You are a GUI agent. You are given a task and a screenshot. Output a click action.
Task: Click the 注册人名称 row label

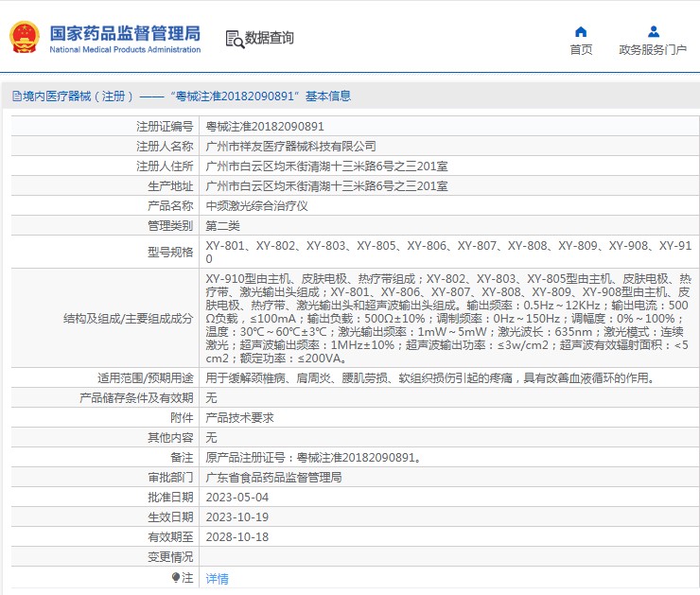165,147
